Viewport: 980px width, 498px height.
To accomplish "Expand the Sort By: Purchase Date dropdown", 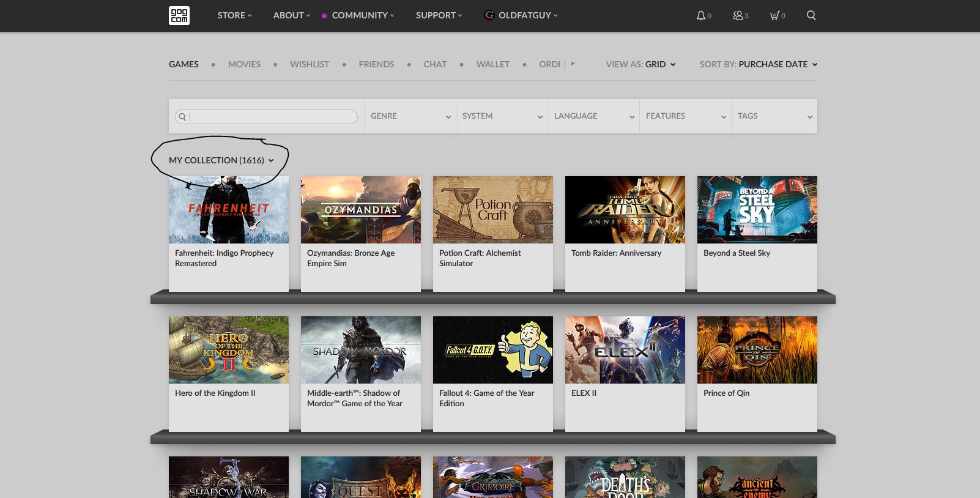I will pyautogui.click(x=759, y=64).
